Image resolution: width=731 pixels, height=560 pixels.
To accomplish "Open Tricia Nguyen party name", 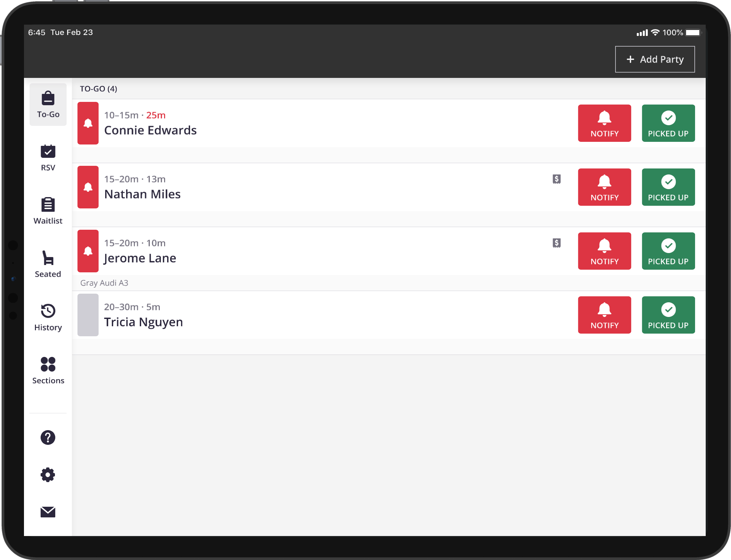I will tap(143, 322).
